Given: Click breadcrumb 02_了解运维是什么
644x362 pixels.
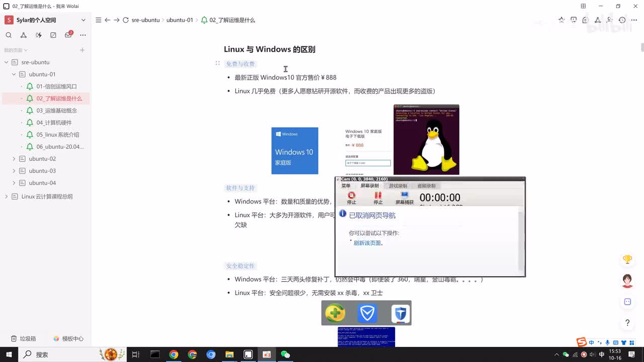Looking at the screenshot, I should [232, 20].
